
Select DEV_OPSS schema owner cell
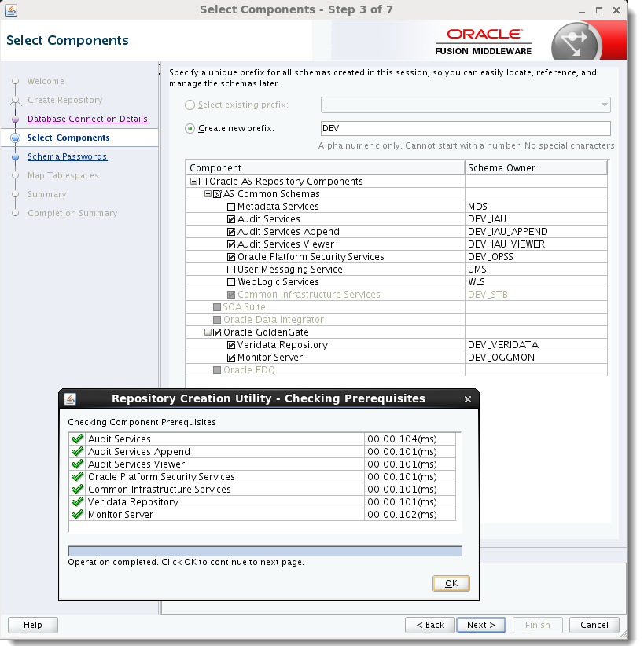pyautogui.click(x=536, y=257)
